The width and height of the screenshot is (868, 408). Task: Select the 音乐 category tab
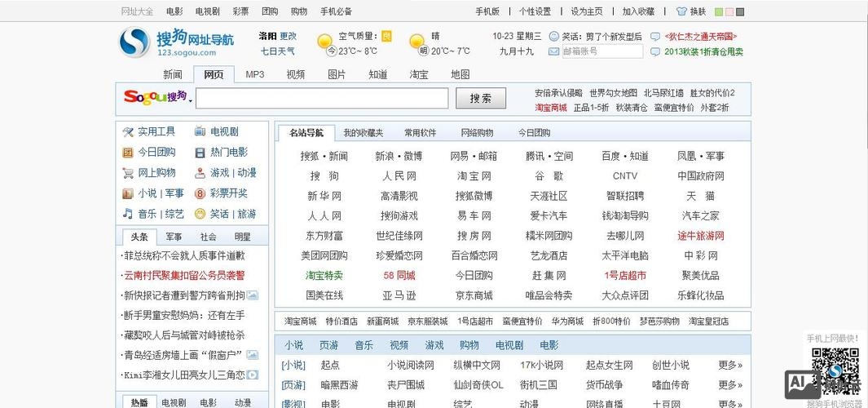pyautogui.click(x=364, y=345)
